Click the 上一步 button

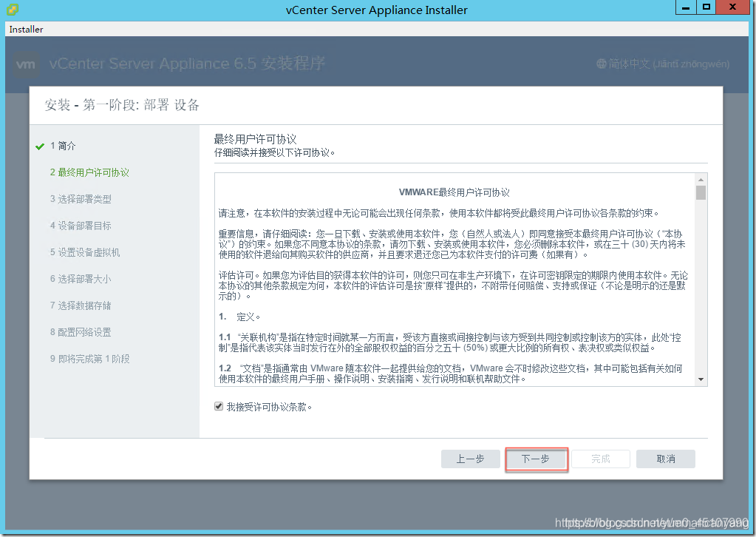[470, 459]
